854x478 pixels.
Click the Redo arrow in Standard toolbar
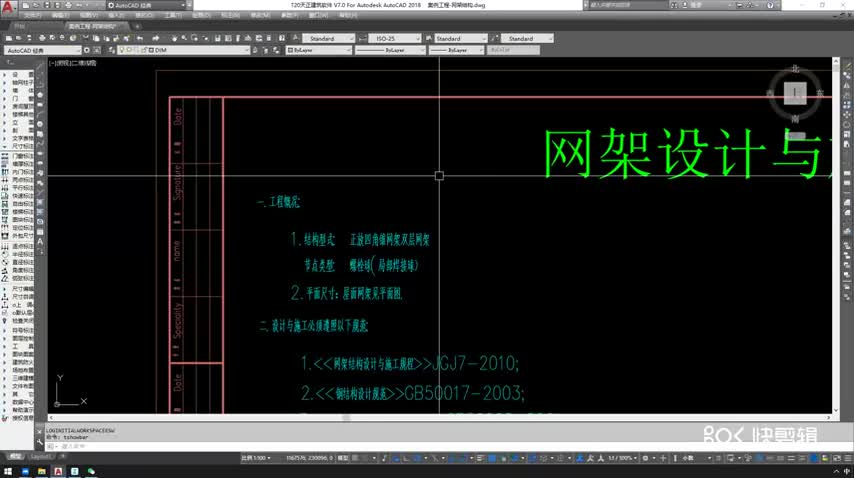click(156, 39)
